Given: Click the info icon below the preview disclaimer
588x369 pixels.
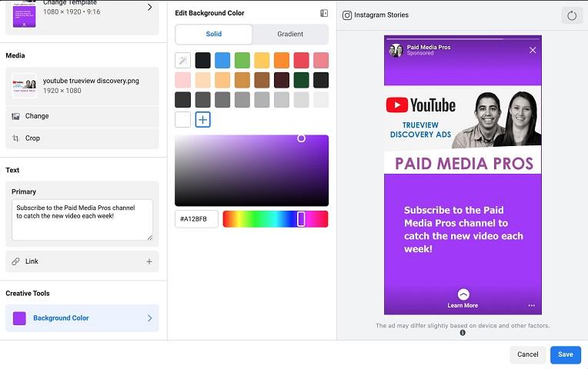Looking at the screenshot, I should [463, 333].
